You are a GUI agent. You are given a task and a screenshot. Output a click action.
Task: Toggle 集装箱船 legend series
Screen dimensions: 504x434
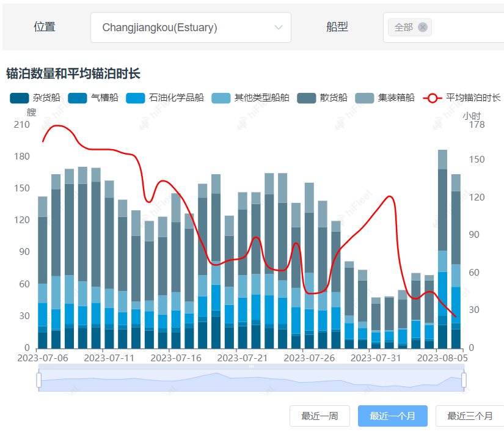click(385, 98)
